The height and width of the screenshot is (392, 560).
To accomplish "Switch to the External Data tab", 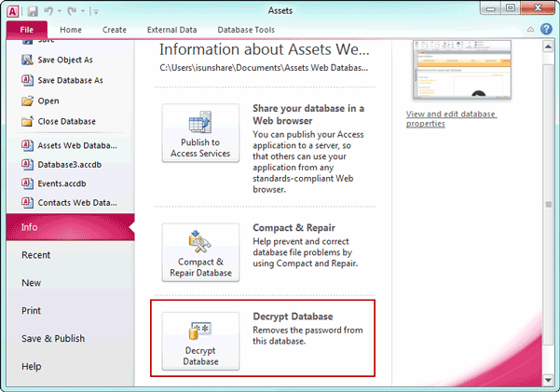I will [171, 30].
